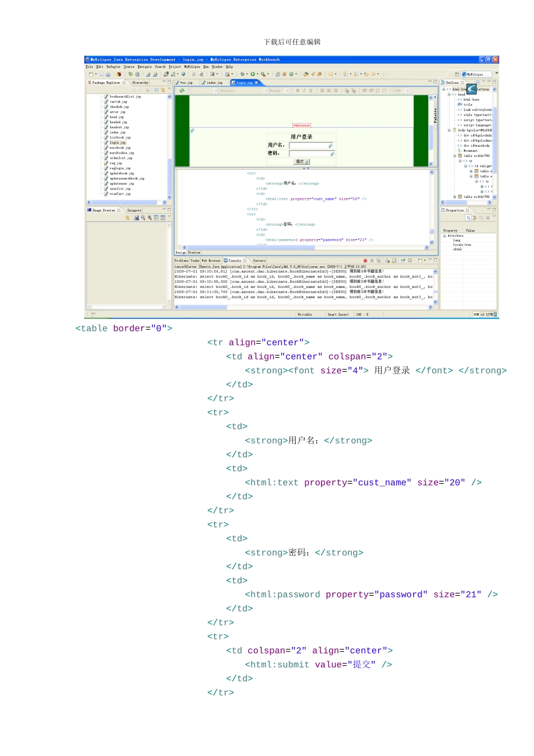
Task: Select the title node in Outline
Action: tap(465, 105)
